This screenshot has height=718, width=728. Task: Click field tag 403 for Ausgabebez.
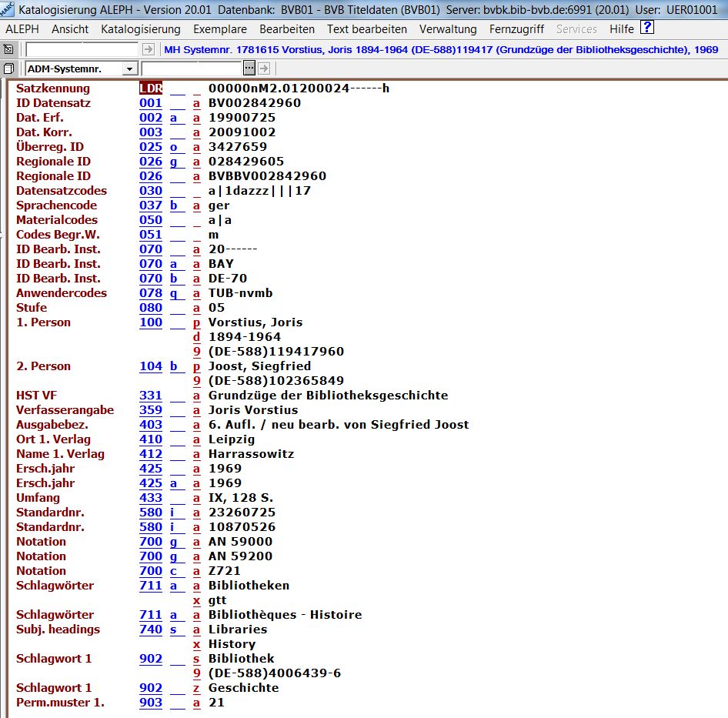pos(151,425)
